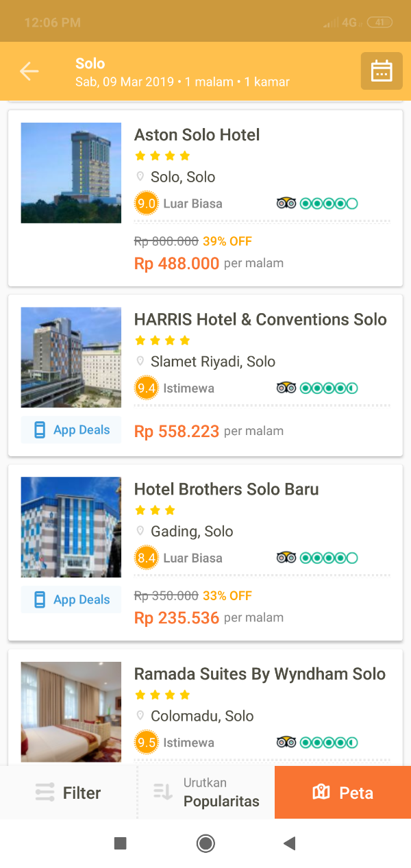This screenshot has width=411, height=868.
Task: Tap the back arrow icon
Action: (29, 71)
